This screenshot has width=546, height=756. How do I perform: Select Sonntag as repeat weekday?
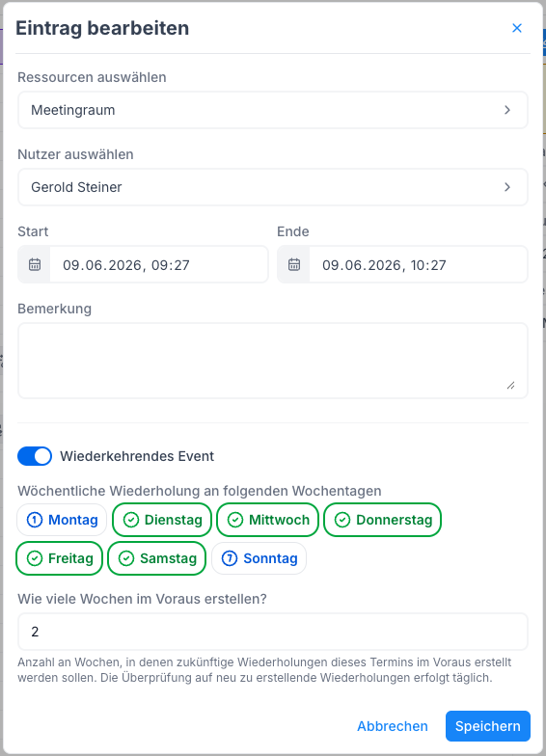click(x=259, y=558)
